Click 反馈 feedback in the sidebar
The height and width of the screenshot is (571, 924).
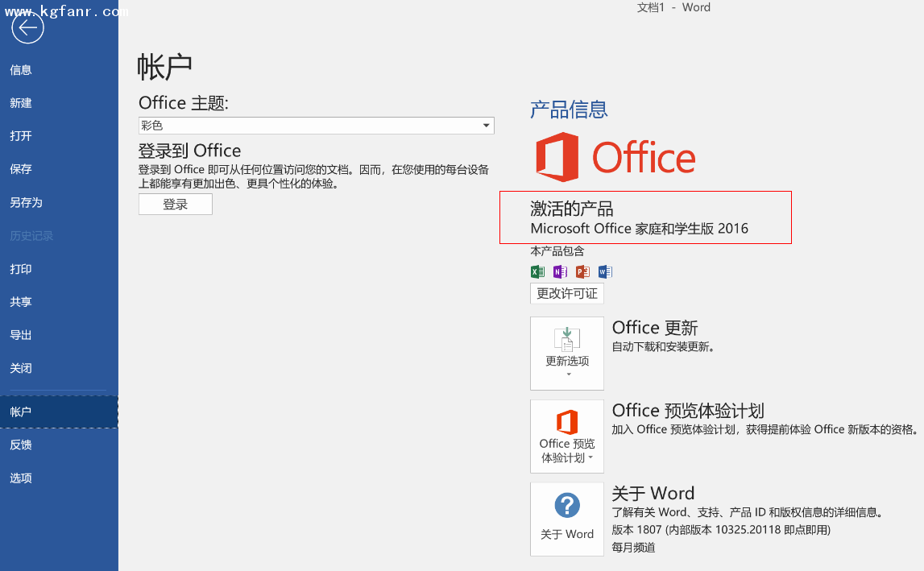pyautogui.click(x=21, y=445)
